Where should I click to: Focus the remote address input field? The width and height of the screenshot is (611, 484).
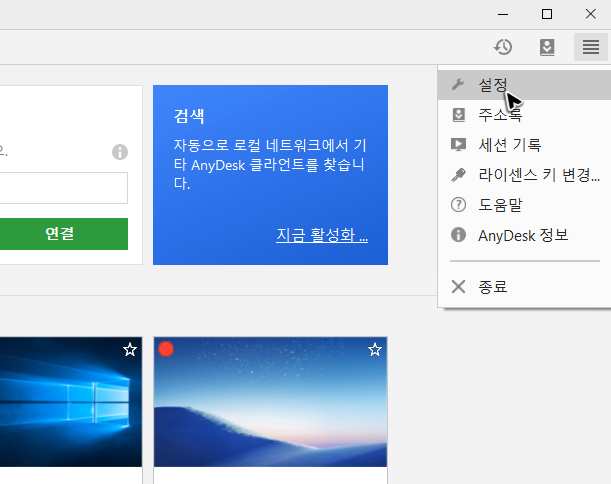click(x=64, y=188)
